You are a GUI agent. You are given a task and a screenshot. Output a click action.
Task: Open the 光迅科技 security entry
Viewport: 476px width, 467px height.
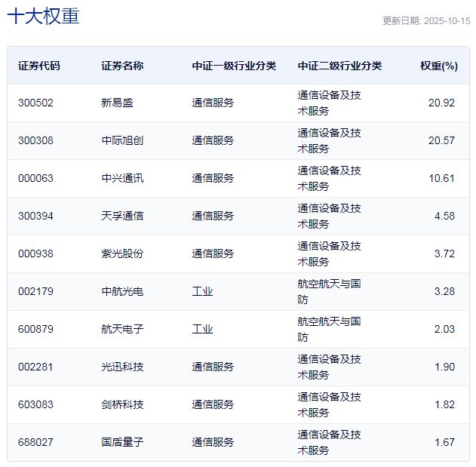coord(122,367)
